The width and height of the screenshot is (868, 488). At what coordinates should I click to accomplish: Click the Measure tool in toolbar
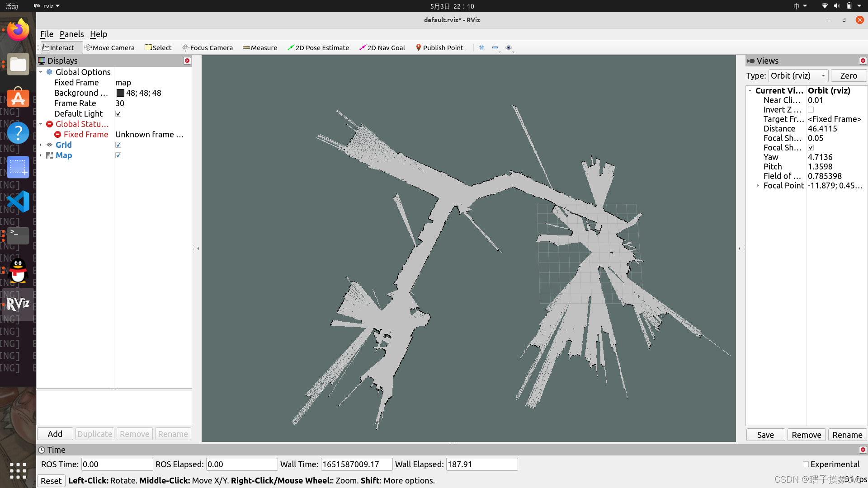[259, 47]
